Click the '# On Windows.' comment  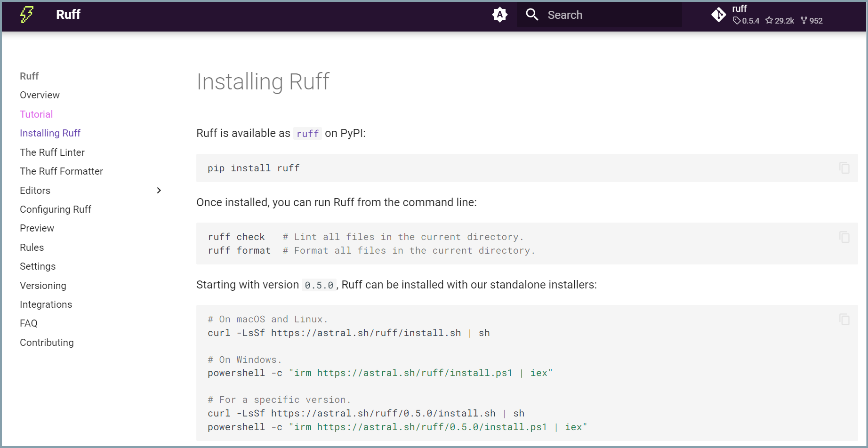click(x=245, y=360)
